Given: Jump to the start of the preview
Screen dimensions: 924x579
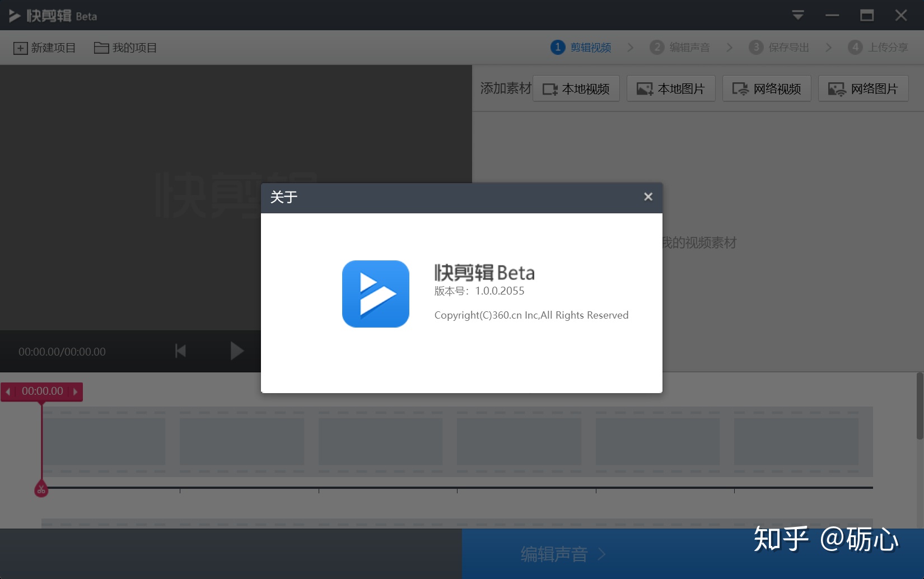Looking at the screenshot, I should click(x=180, y=351).
